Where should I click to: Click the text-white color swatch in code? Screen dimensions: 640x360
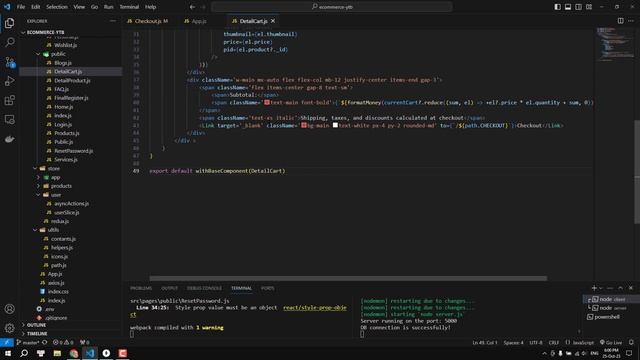pos(335,125)
